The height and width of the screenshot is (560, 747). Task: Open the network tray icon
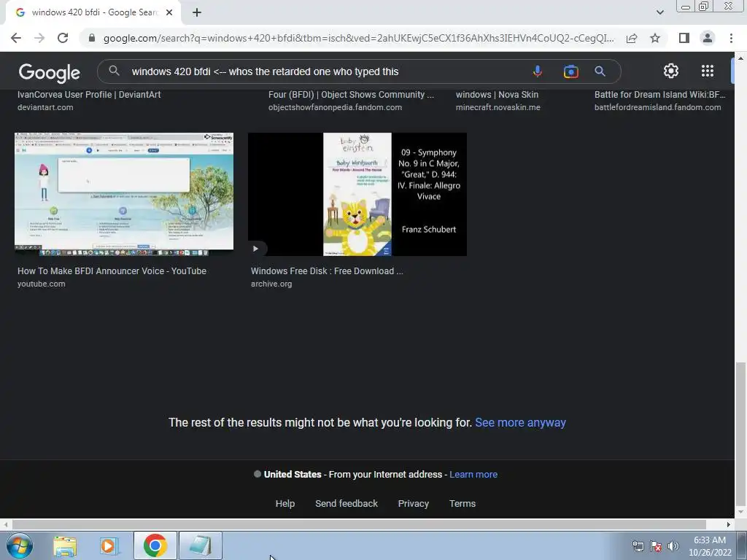click(638, 546)
